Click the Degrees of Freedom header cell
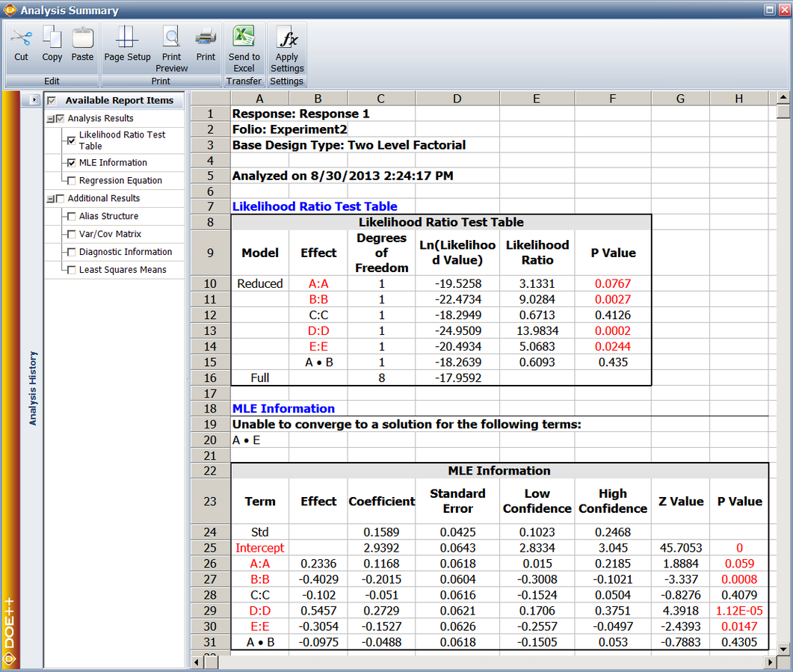This screenshot has height=672, width=793. [x=381, y=253]
